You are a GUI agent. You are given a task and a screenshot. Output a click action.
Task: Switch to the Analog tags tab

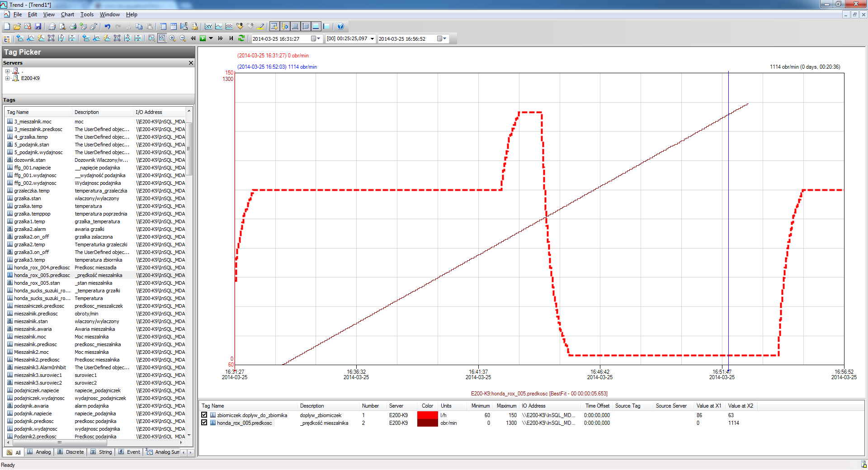coord(39,452)
